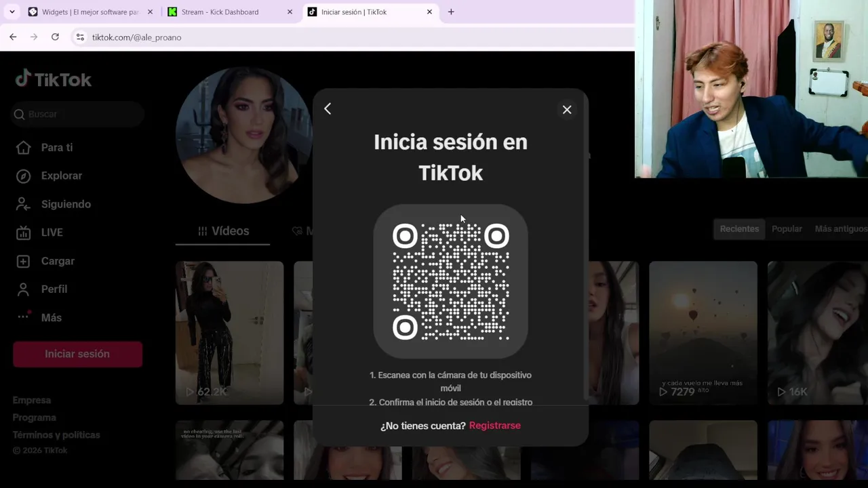
Task: Click the Explorar compass icon
Action: tap(23, 176)
